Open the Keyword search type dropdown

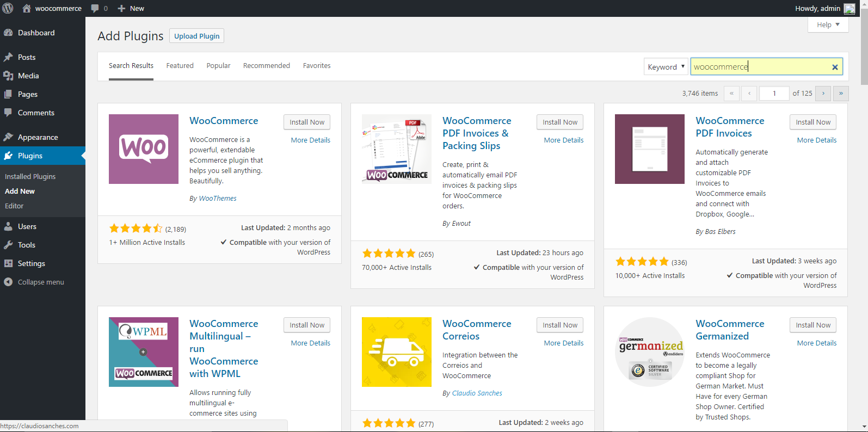(666, 67)
